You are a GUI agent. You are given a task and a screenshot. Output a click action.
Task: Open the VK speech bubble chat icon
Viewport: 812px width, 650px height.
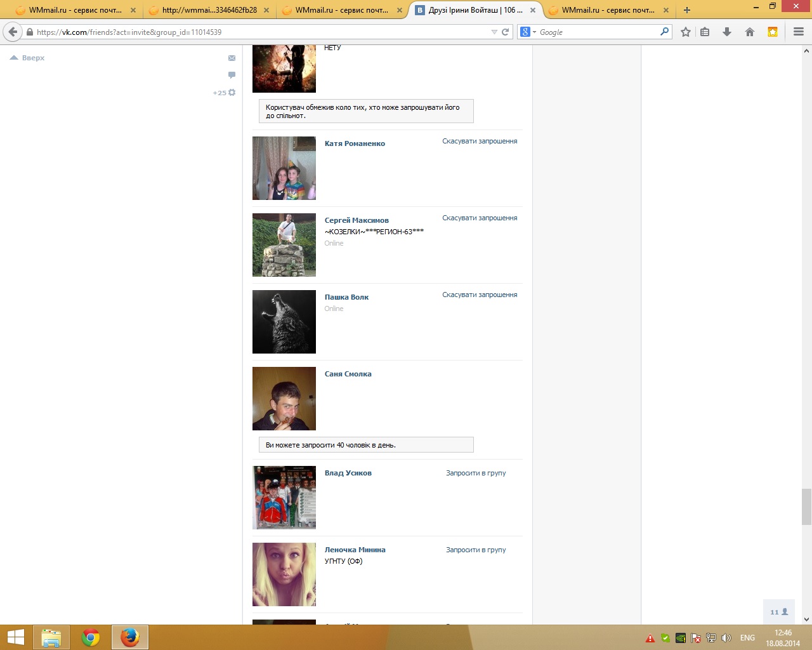232,75
